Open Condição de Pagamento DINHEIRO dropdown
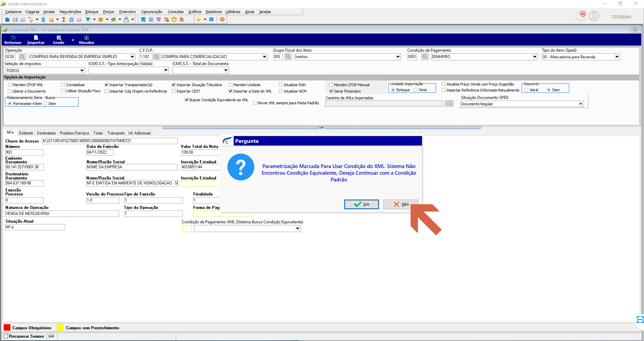Screen dimensions: 644x341 click(x=535, y=57)
